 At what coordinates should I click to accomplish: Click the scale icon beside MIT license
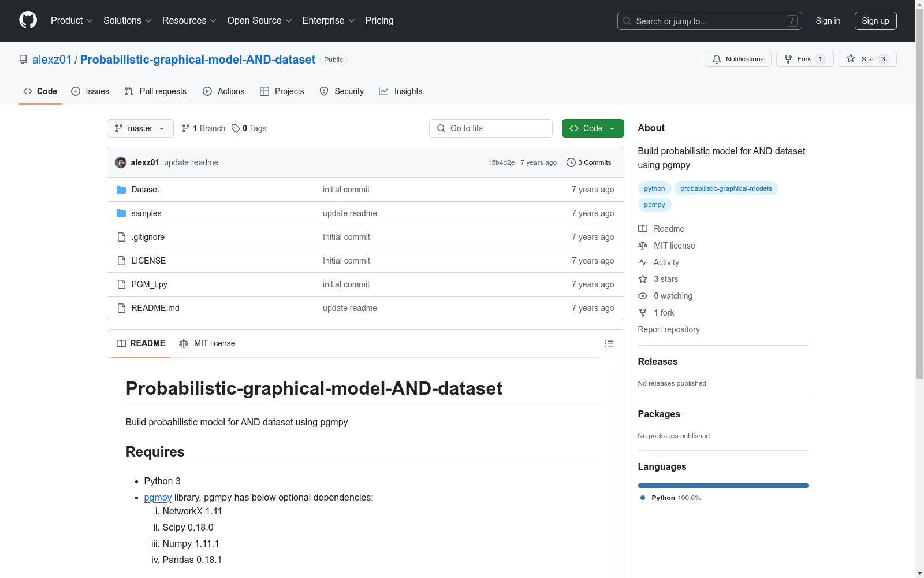point(643,246)
